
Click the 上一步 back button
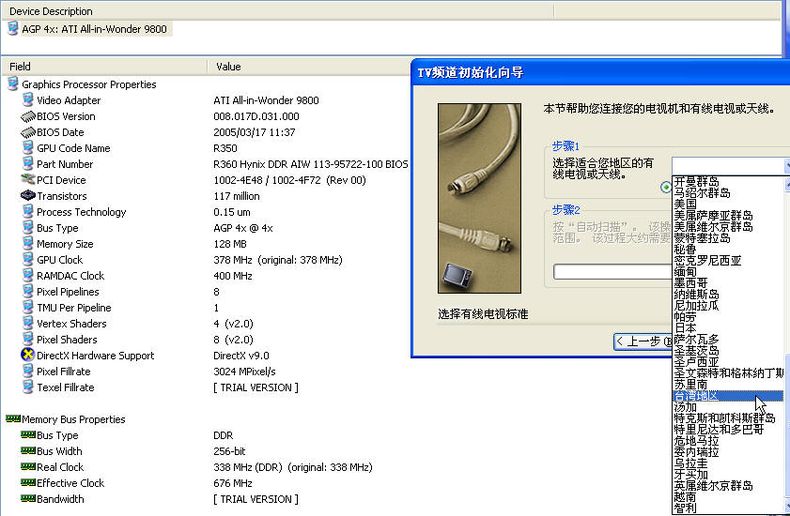[643, 341]
